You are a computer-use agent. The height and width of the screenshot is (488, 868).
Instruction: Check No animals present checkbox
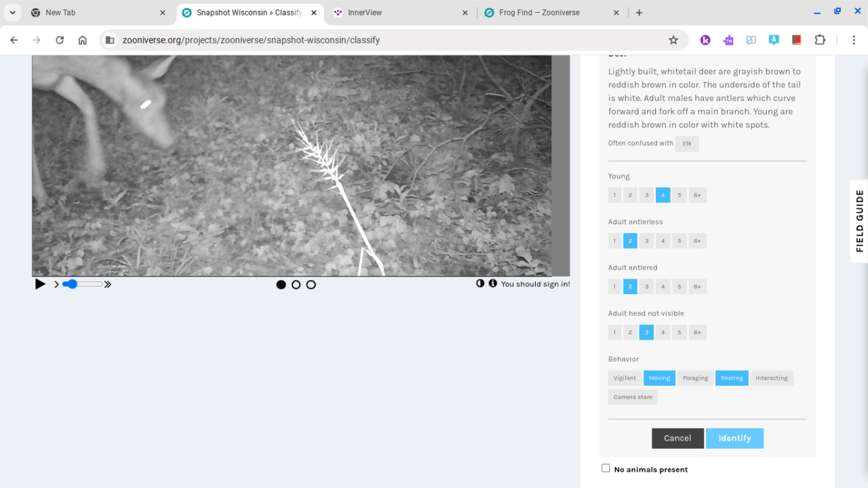606,468
